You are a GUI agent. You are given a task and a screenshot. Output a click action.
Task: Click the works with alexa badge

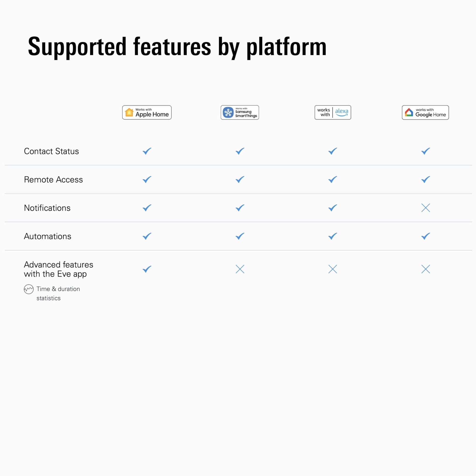[x=333, y=113]
